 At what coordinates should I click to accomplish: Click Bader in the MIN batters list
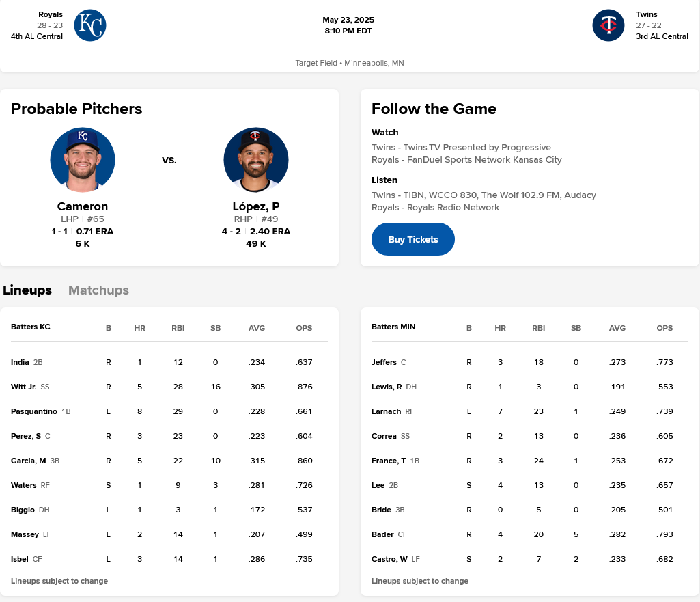click(382, 534)
